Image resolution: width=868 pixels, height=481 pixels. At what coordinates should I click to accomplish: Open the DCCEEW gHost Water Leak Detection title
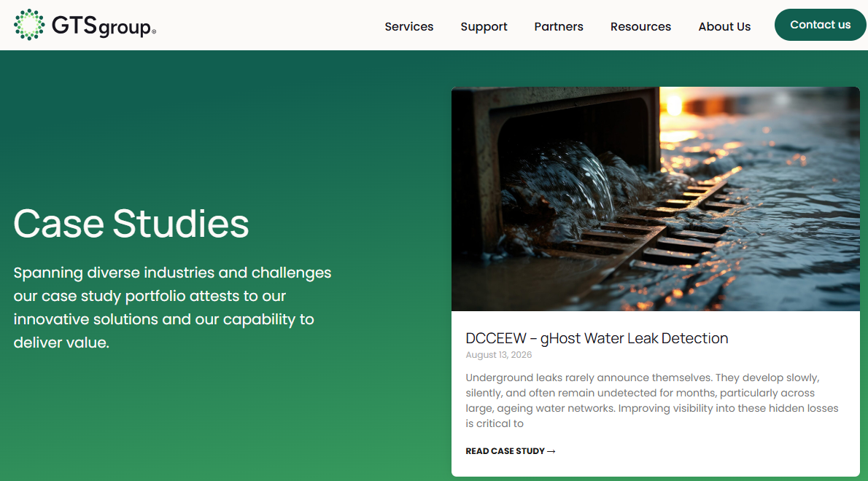click(597, 338)
